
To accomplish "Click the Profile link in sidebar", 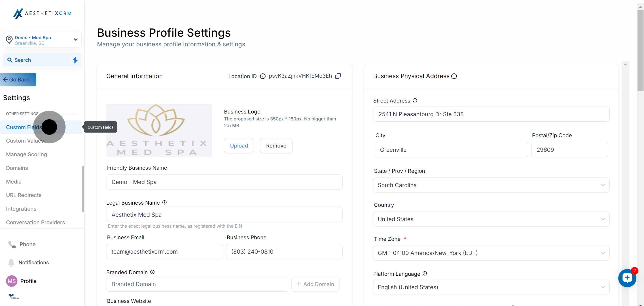I will click(28, 281).
